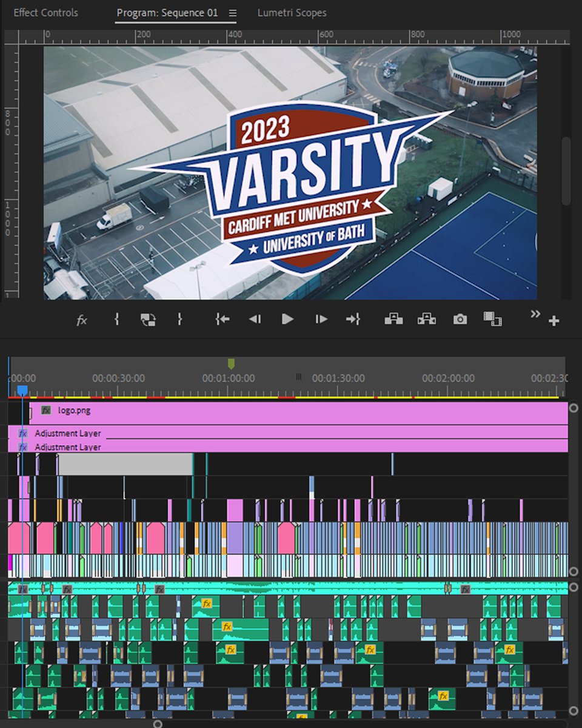Jump to the In point
Screen dimensions: 582x728
click(x=222, y=318)
